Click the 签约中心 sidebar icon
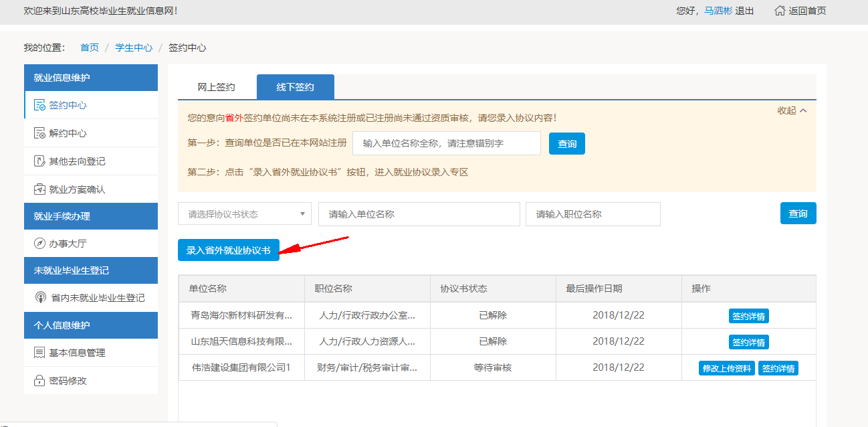 click(39, 105)
